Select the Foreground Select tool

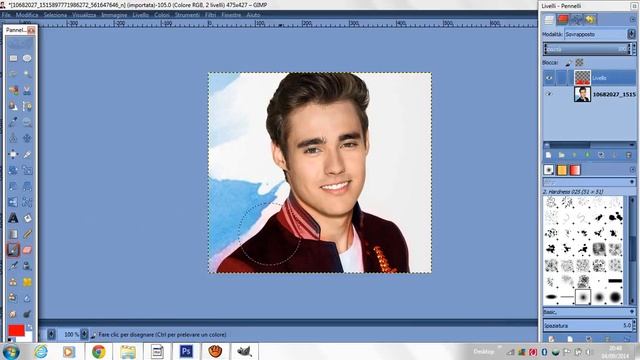pyautogui.click(x=13, y=106)
